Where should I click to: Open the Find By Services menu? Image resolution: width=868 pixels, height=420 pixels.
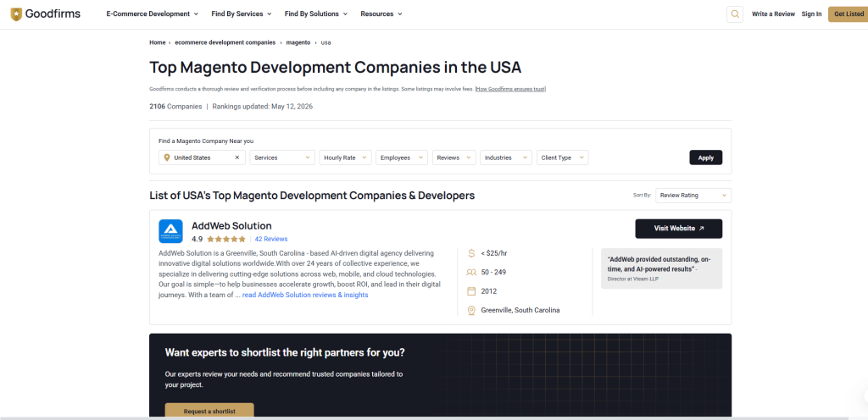click(242, 14)
